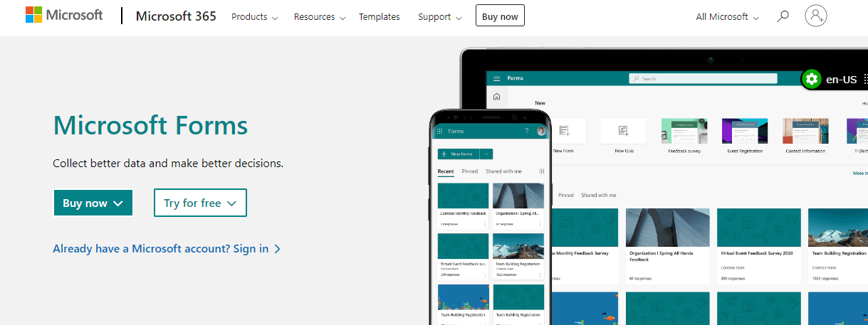Click the help question mark in phone mockup
The width and height of the screenshot is (868, 325).
(527, 131)
